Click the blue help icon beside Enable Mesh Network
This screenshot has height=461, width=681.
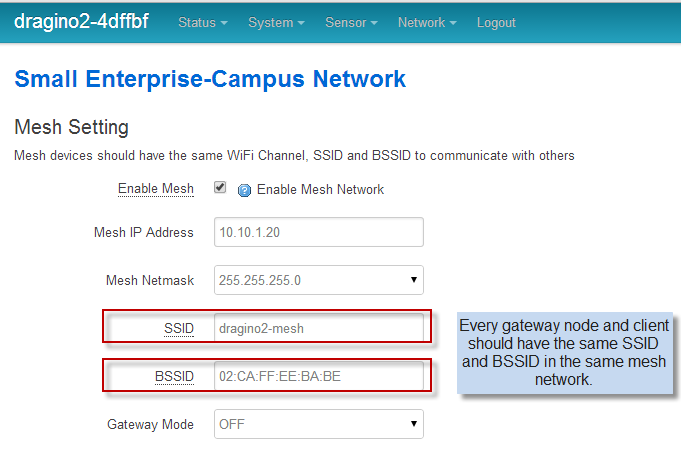pyautogui.click(x=245, y=190)
